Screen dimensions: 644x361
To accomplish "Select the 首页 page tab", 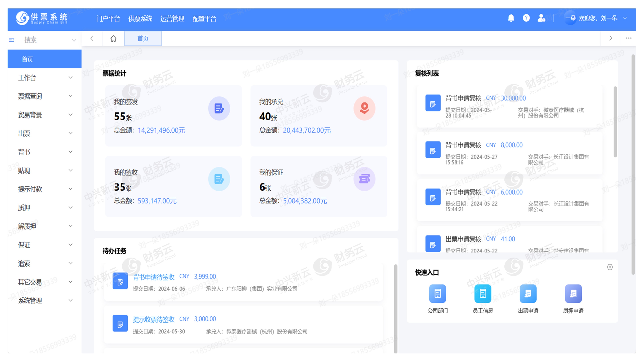I will (143, 38).
